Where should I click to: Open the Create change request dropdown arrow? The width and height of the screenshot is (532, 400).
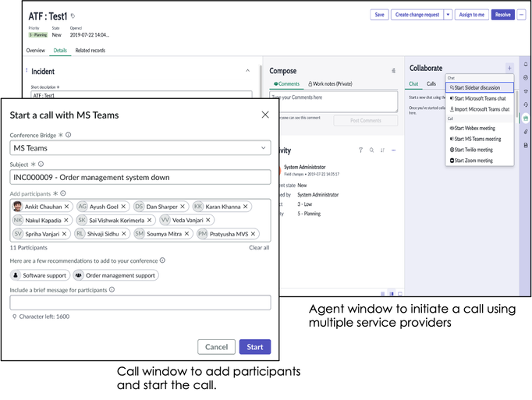point(448,15)
